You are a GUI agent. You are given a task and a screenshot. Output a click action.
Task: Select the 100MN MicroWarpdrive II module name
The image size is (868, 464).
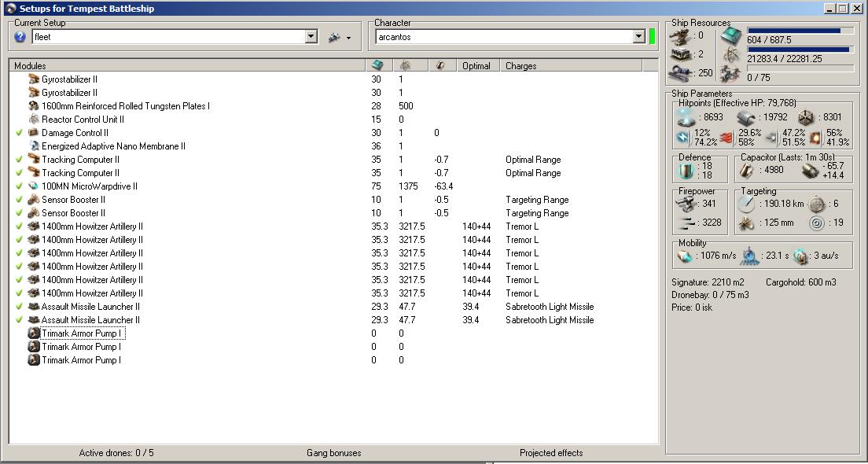(90, 186)
